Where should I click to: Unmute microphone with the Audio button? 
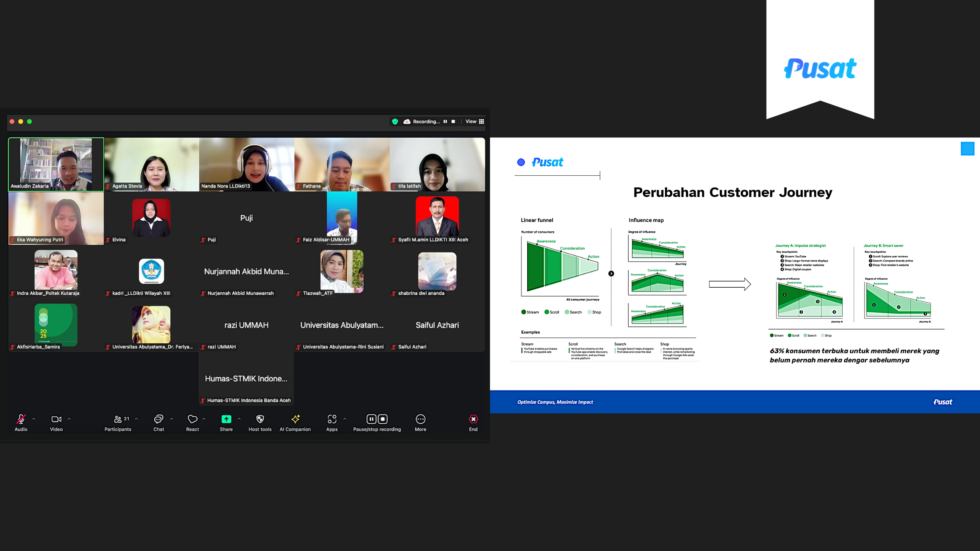tap(21, 422)
